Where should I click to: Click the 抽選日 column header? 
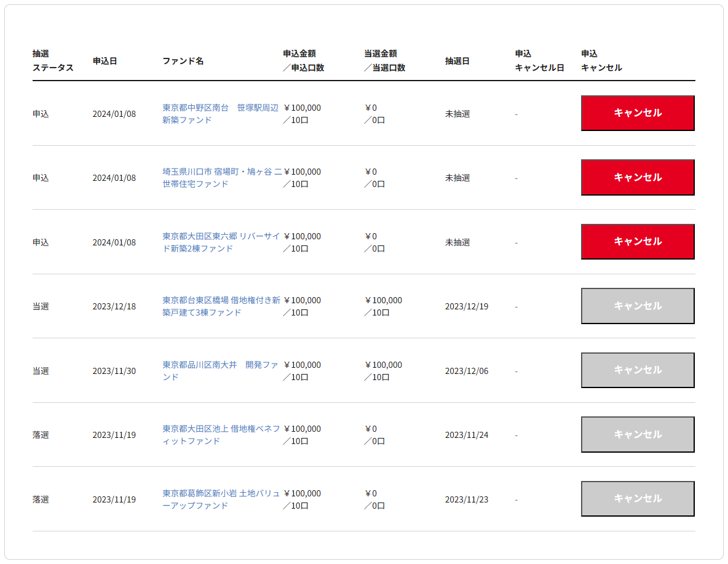pyautogui.click(x=457, y=61)
